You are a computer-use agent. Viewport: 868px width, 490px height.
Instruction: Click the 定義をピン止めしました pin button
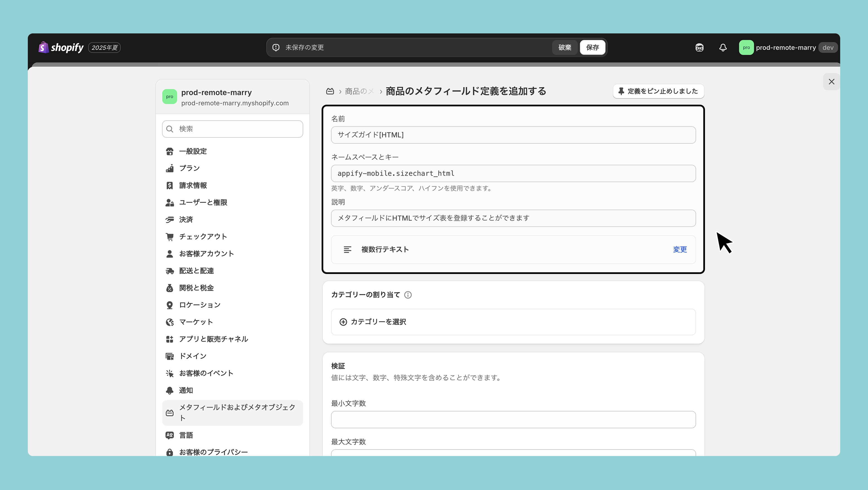click(x=659, y=91)
